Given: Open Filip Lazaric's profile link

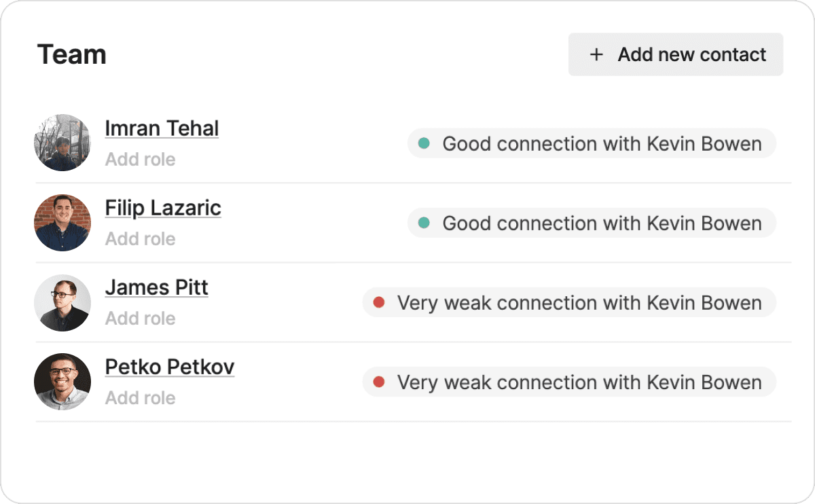Looking at the screenshot, I should pyautogui.click(x=163, y=207).
